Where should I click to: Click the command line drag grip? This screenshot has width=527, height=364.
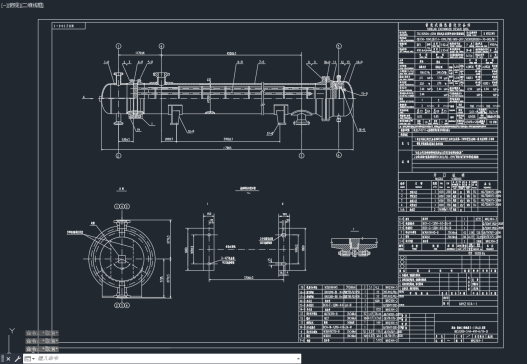(2, 359)
